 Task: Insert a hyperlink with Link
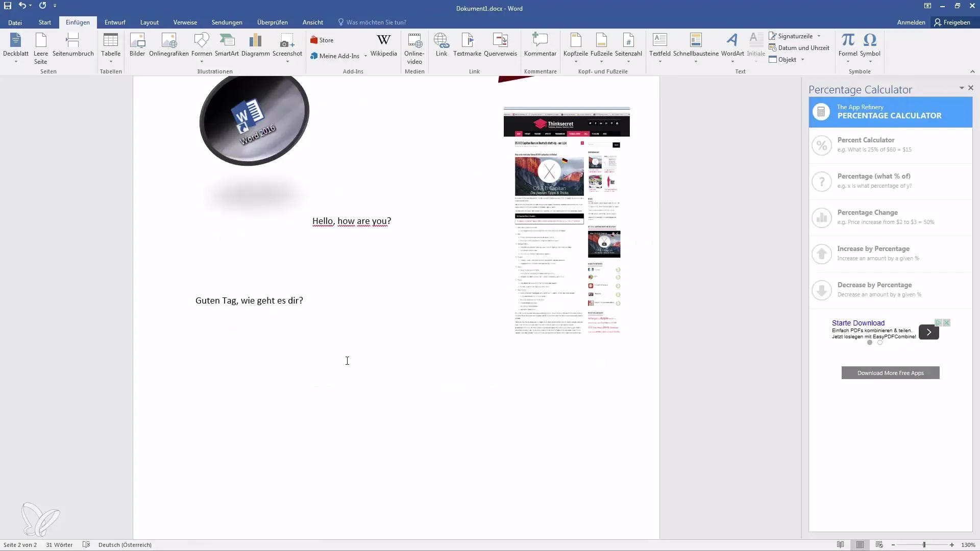click(x=442, y=45)
